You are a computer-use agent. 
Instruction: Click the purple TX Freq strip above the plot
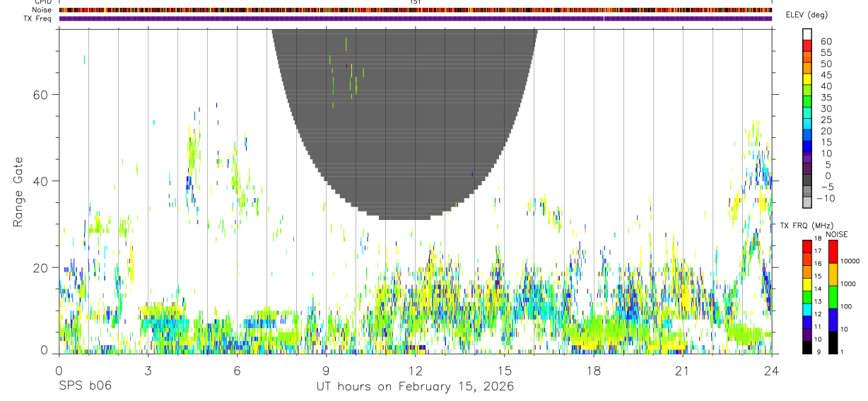[x=416, y=18]
